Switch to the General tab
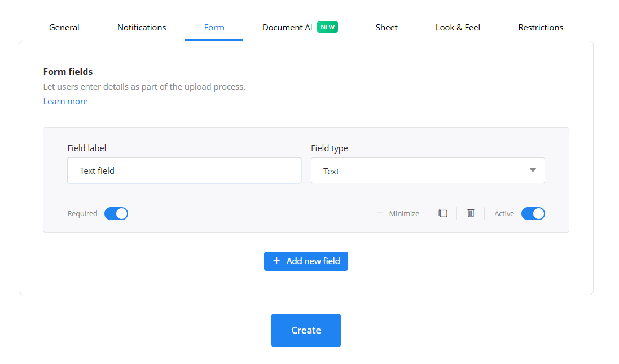This screenshot has height=364, width=619. [64, 27]
